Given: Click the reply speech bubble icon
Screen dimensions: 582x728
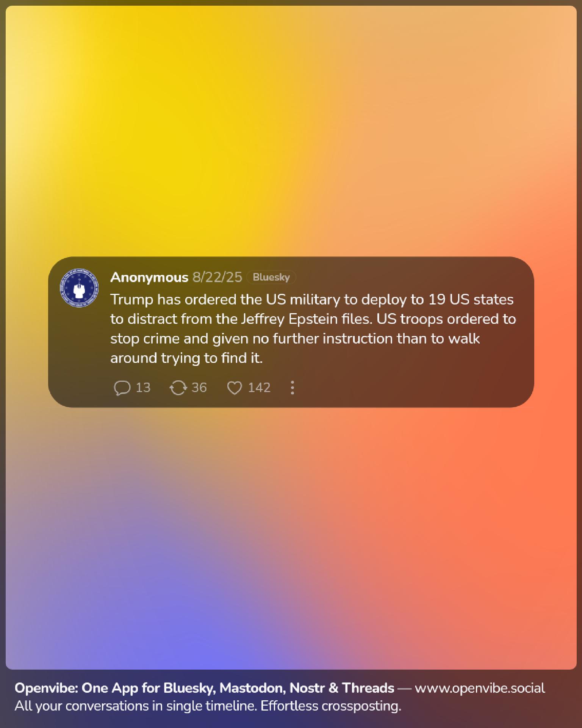Looking at the screenshot, I should pyautogui.click(x=122, y=388).
